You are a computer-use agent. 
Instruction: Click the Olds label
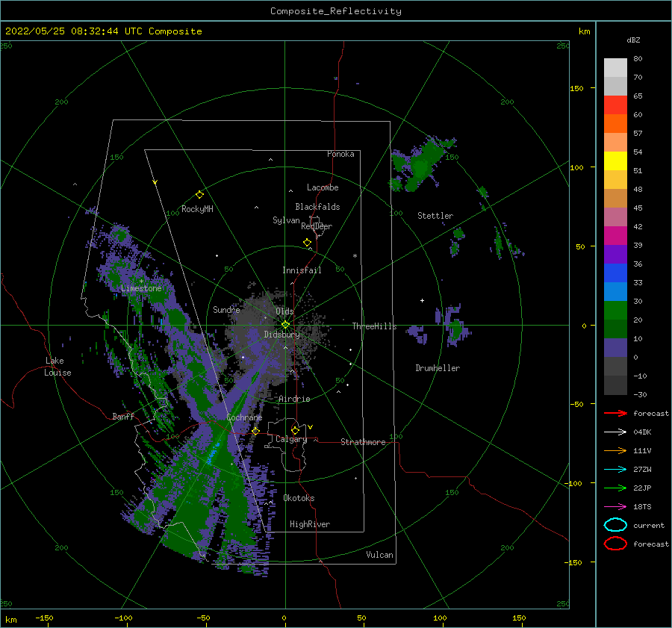pyautogui.click(x=284, y=311)
